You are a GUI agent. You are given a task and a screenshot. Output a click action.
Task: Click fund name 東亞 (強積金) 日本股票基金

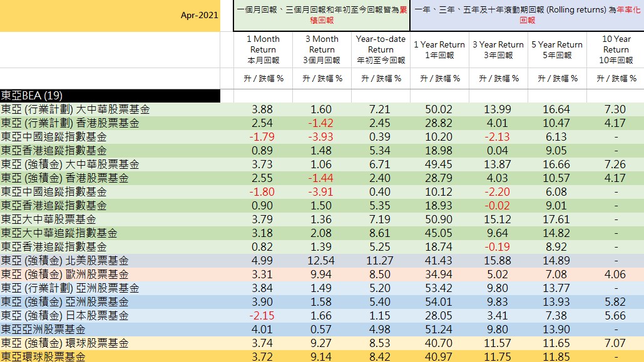(x=65, y=316)
